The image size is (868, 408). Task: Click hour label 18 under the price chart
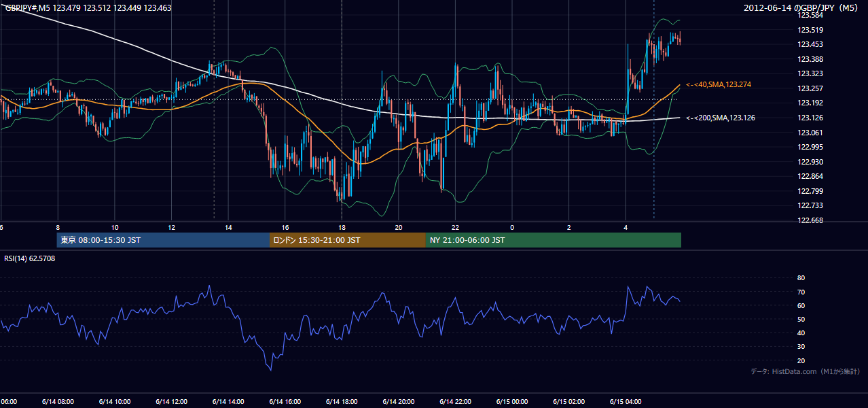pos(342,228)
